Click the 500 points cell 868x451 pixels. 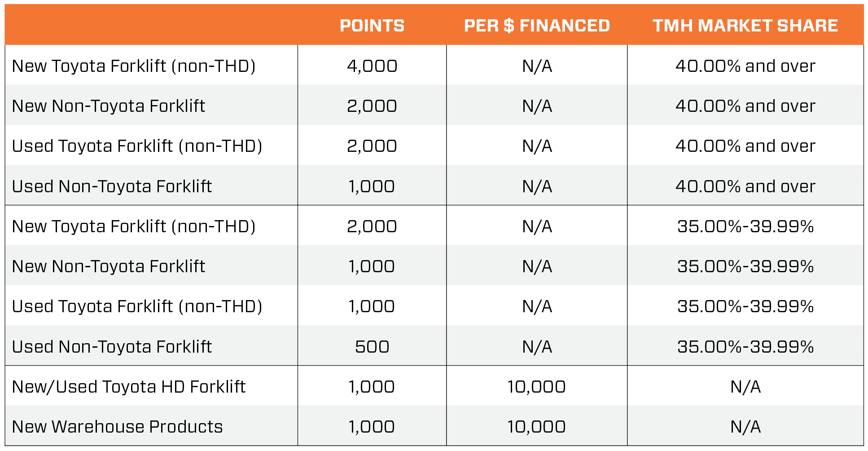click(372, 347)
